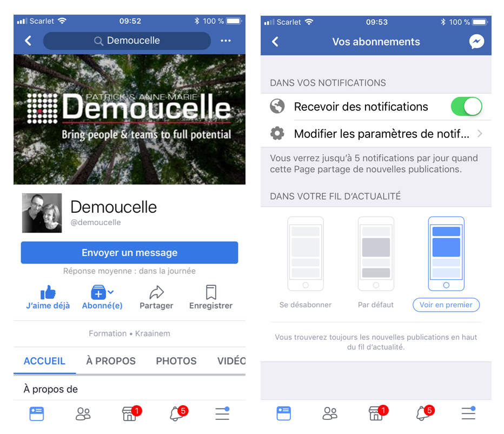Go back from the Vos abonnements screen

[x=275, y=42]
